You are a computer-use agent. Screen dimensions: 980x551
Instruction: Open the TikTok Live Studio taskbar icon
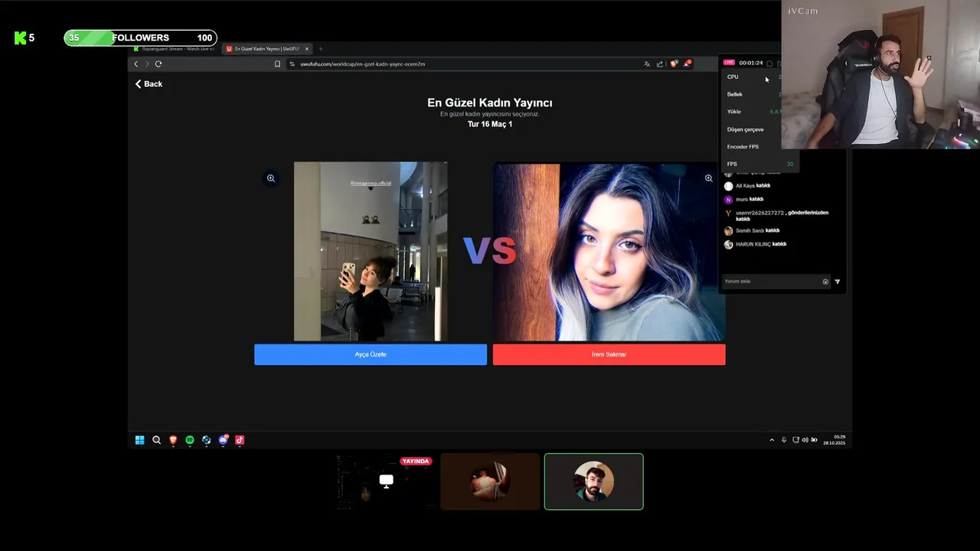tap(240, 440)
